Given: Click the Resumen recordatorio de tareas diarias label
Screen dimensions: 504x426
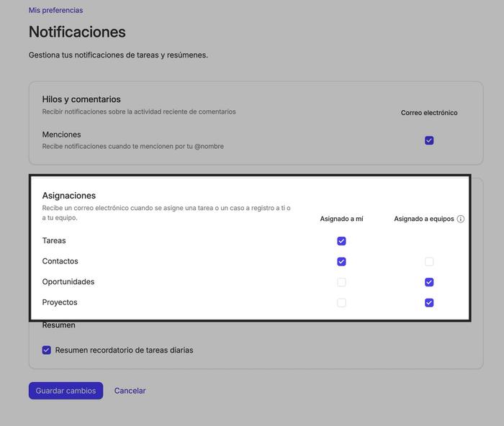Looking at the screenshot, I should tap(124, 350).
